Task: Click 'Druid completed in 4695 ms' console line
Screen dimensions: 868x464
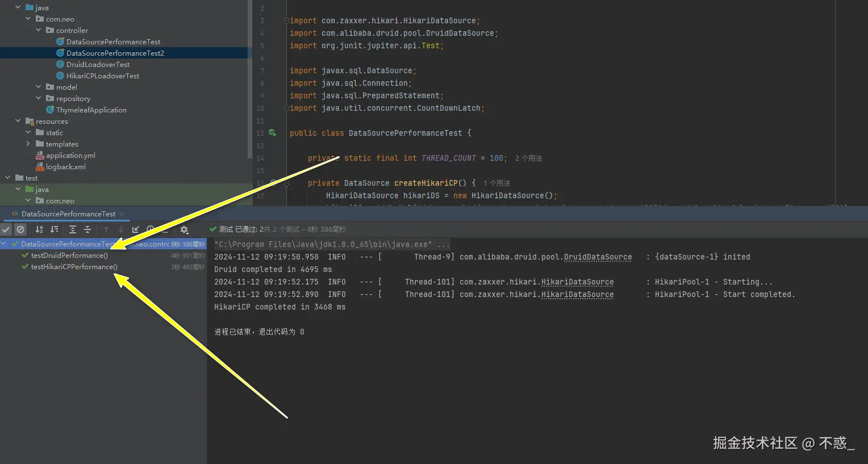Action: (x=273, y=269)
